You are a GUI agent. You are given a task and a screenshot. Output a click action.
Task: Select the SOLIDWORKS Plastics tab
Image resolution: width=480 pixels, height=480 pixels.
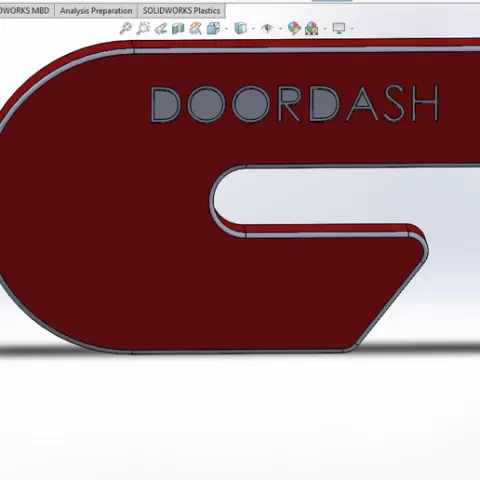[x=181, y=11]
